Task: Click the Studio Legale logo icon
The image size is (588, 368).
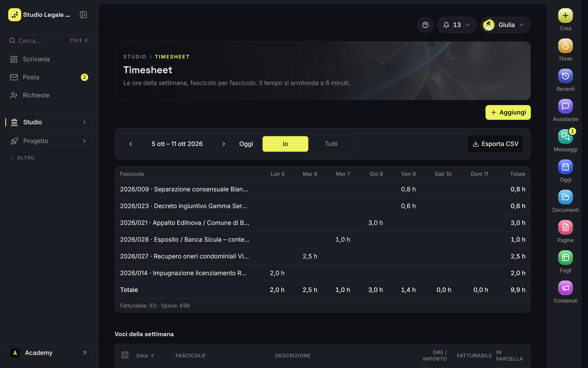Action: [x=14, y=15]
